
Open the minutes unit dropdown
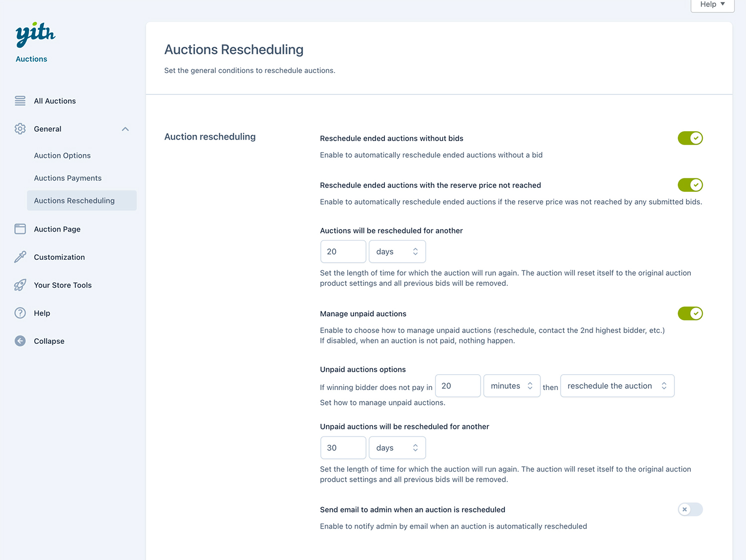(511, 386)
